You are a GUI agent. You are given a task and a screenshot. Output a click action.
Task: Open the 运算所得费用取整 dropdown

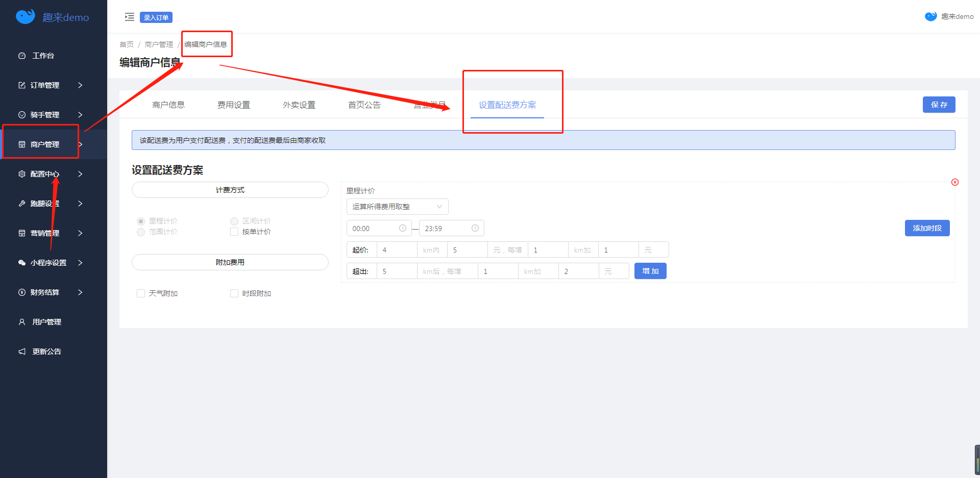pos(398,207)
